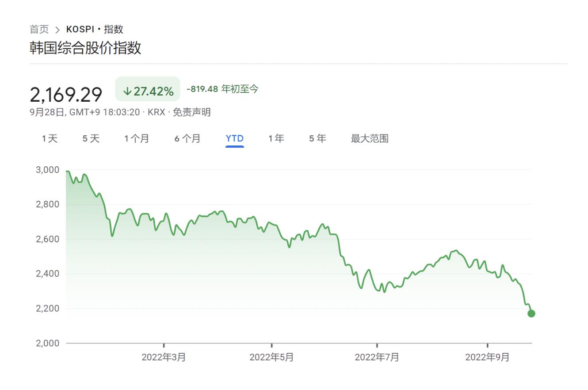Select the KOSPI · 指数 breadcrumb text

click(x=95, y=30)
